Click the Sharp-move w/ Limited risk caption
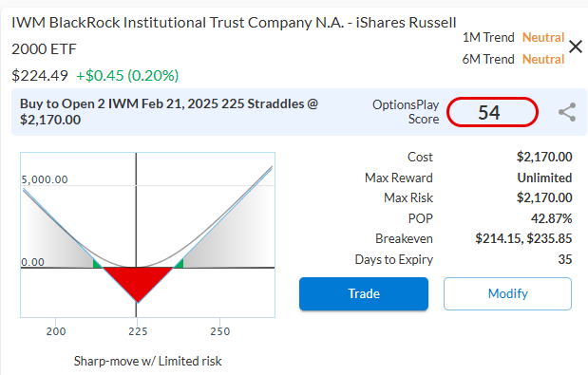588x375 pixels. pos(148,361)
